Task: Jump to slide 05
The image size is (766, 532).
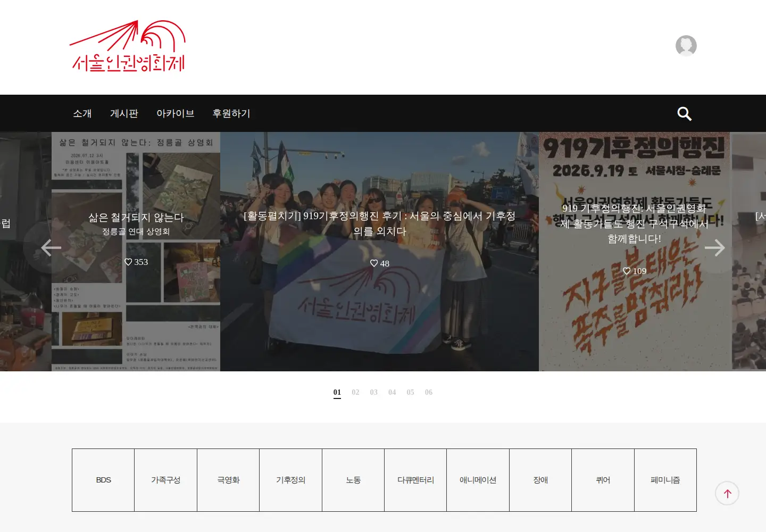Action: click(410, 393)
